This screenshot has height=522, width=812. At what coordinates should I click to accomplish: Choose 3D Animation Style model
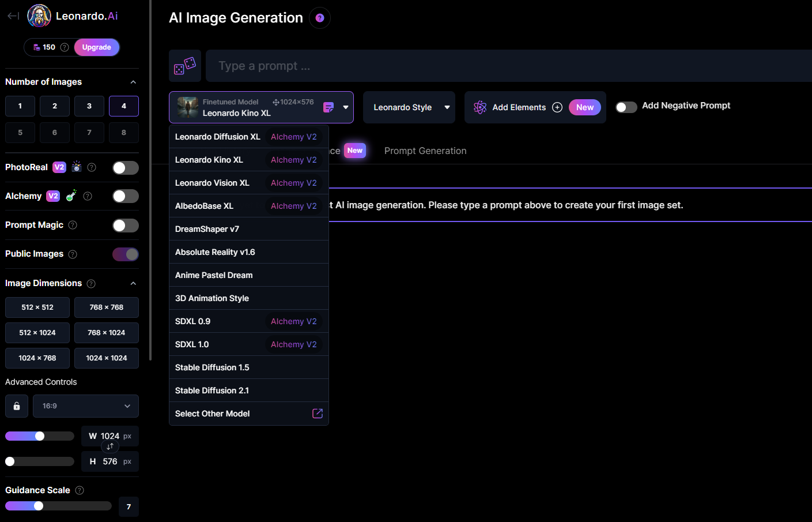click(249, 298)
